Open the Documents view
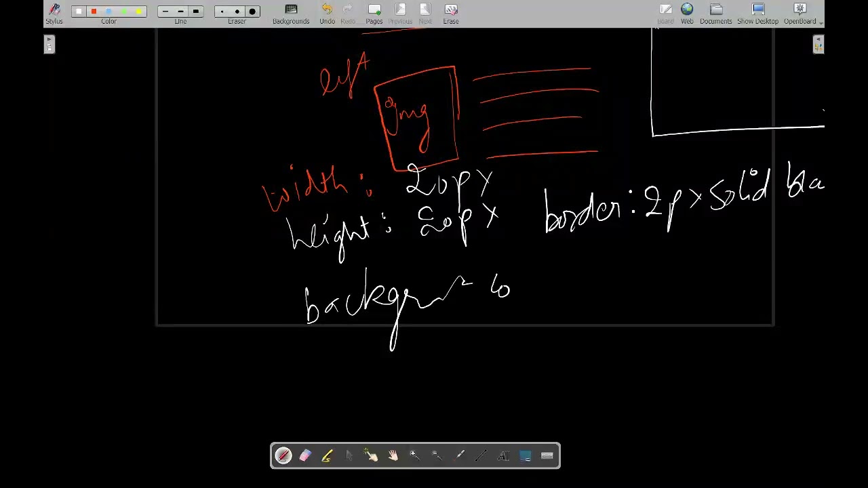868x488 pixels. 716,13
